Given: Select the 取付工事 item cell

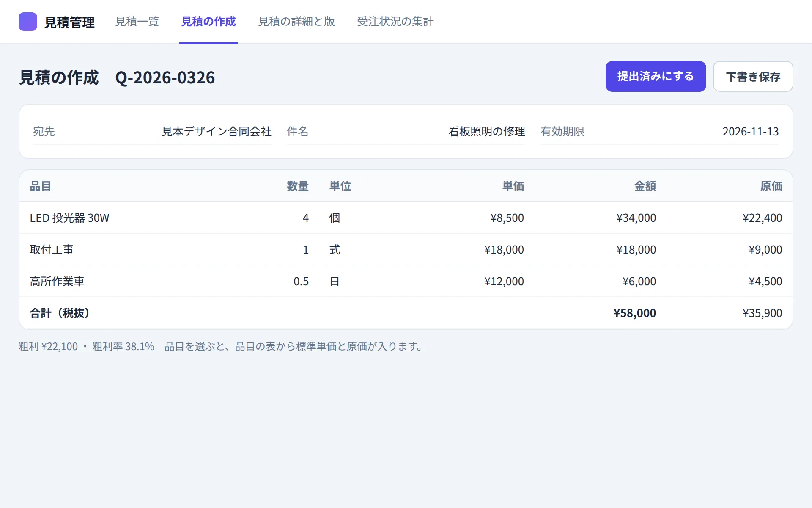Looking at the screenshot, I should click(x=52, y=250).
